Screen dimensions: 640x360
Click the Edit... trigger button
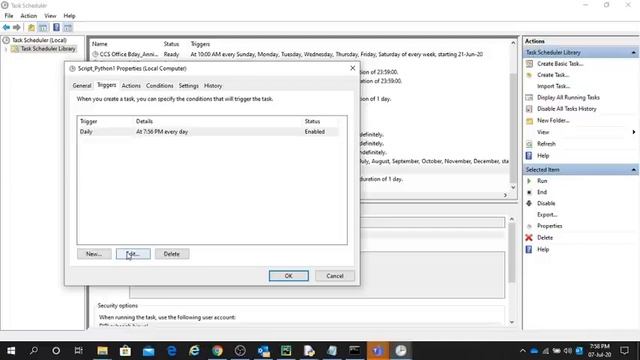pos(133,254)
